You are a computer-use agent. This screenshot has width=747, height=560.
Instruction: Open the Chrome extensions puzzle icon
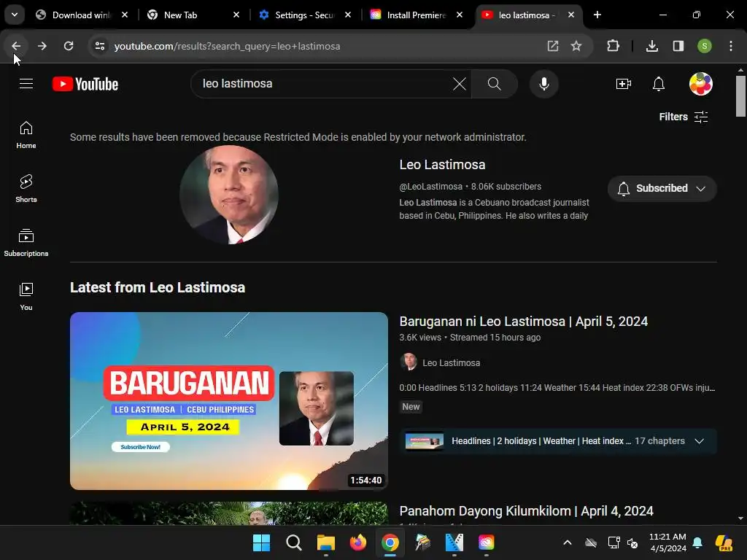pyautogui.click(x=613, y=46)
